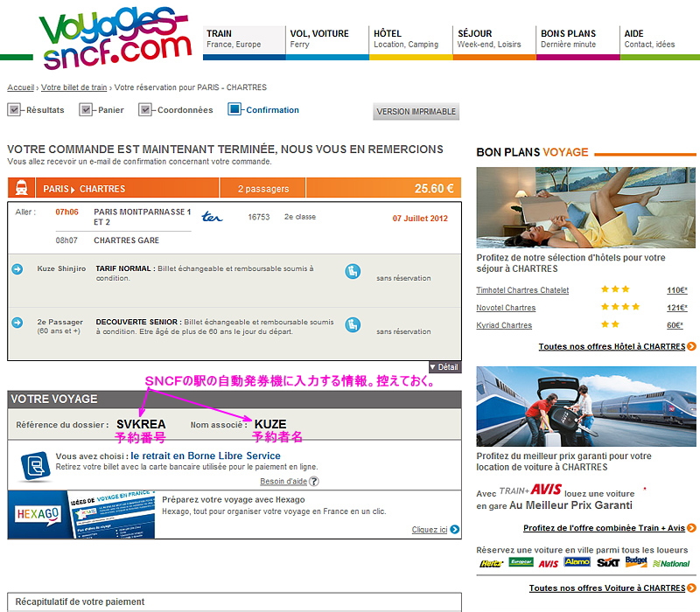Image resolution: width=700 pixels, height=612 pixels.
Task: Click arrow icon beside Kuze Shinjiro
Action: (x=17, y=269)
